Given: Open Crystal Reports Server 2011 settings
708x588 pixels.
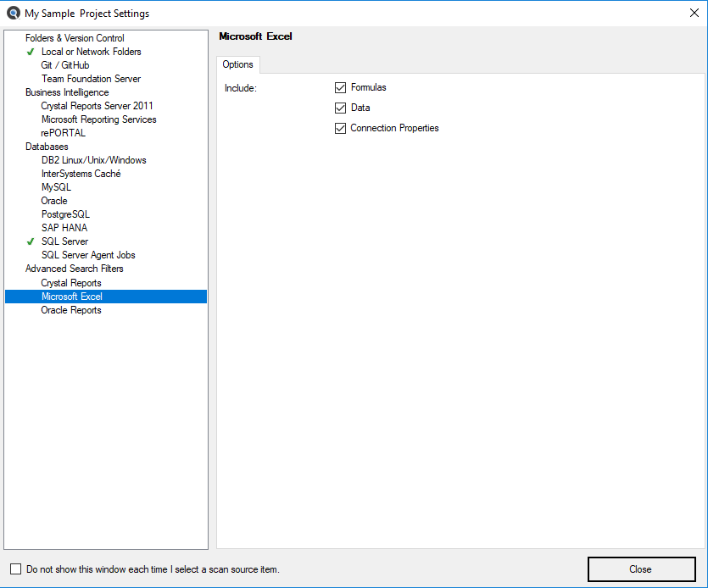Looking at the screenshot, I should 97,106.
